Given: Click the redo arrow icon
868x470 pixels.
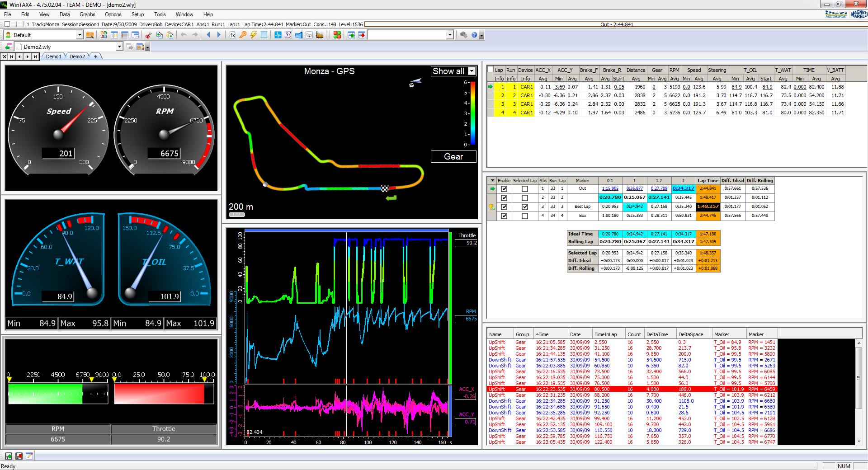Looking at the screenshot, I should 195,35.
